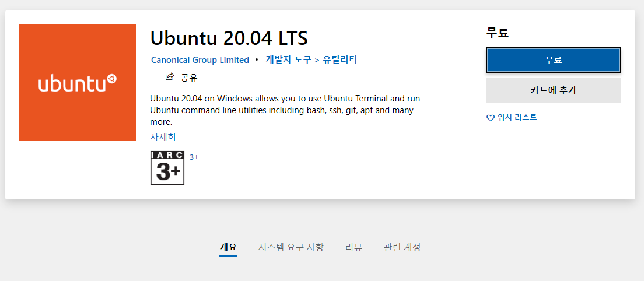This screenshot has width=644, height=281.
Task: Add to wishlist via 위시 리스트
Action: (517, 117)
